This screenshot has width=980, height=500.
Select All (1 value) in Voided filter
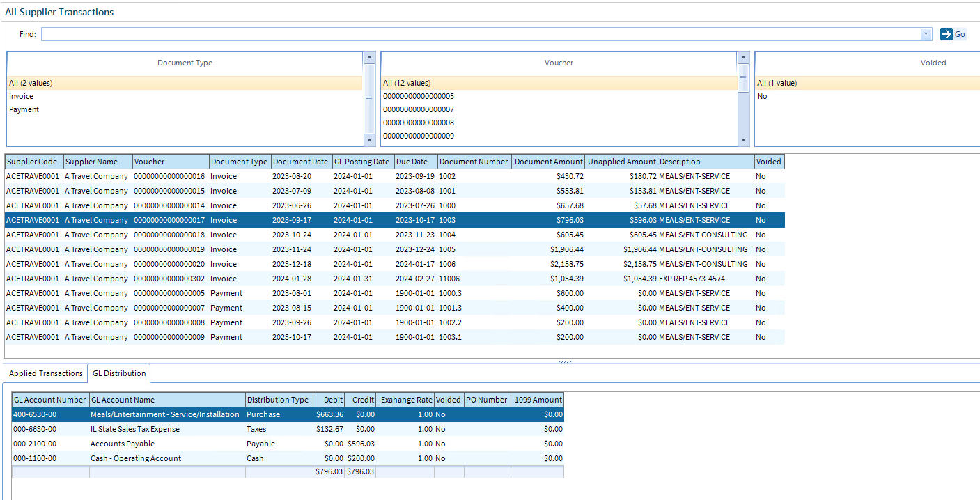[x=868, y=83]
